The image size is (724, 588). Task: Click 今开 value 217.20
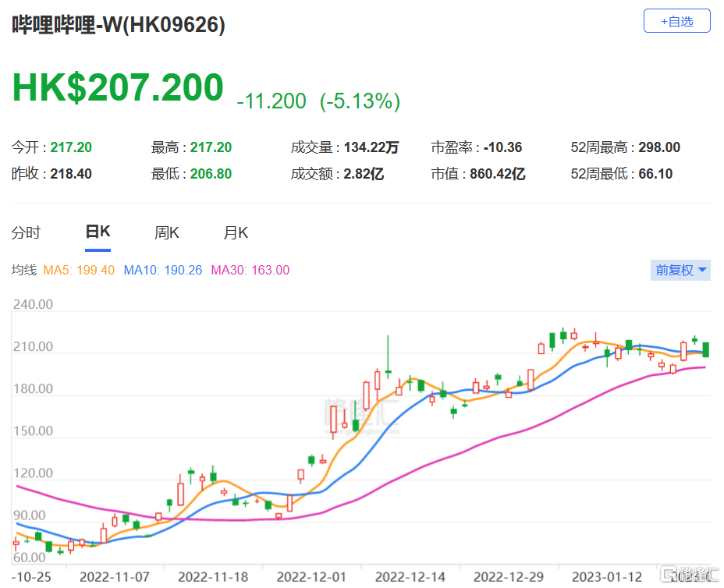71,147
